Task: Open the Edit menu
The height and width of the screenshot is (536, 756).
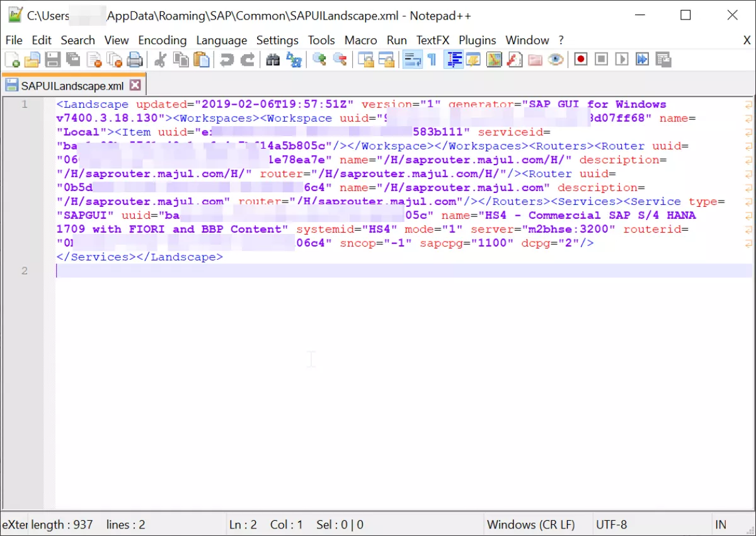Action: [x=42, y=40]
